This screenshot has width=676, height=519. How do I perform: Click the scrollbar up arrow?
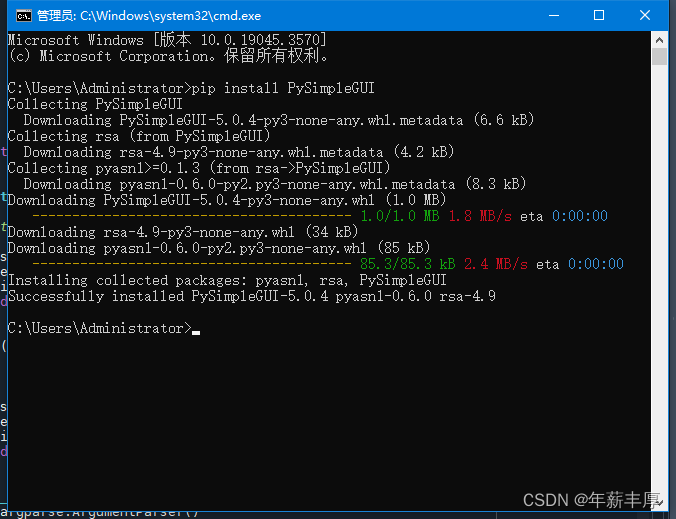pos(659,40)
